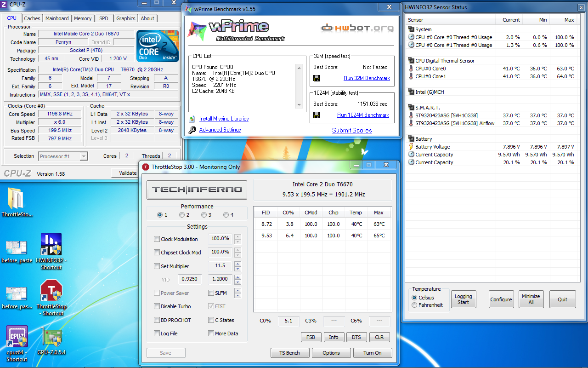Screen dimensions: 588x368
Task: Click the CPU#0 Core1 thermometer icon
Action: click(411, 76)
